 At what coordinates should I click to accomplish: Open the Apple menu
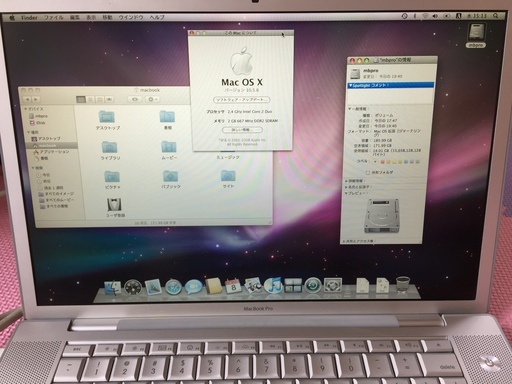[12, 17]
